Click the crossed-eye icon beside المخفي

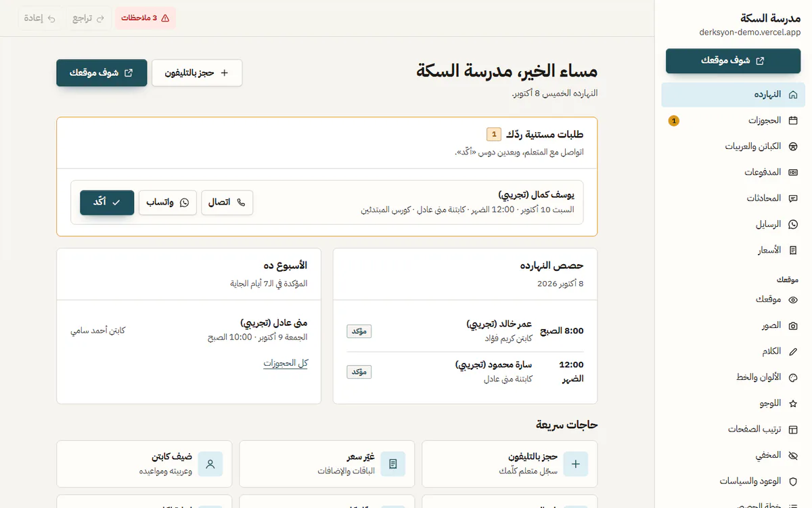point(794,455)
